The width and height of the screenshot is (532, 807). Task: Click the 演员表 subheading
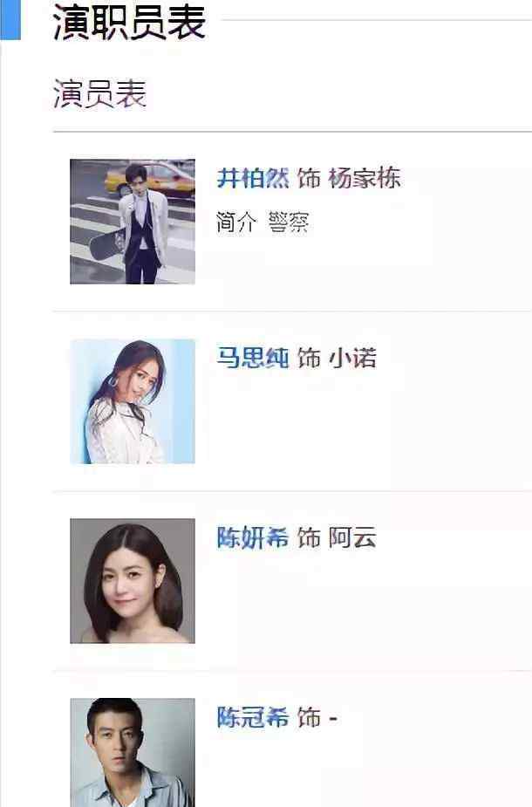(x=99, y=93)
